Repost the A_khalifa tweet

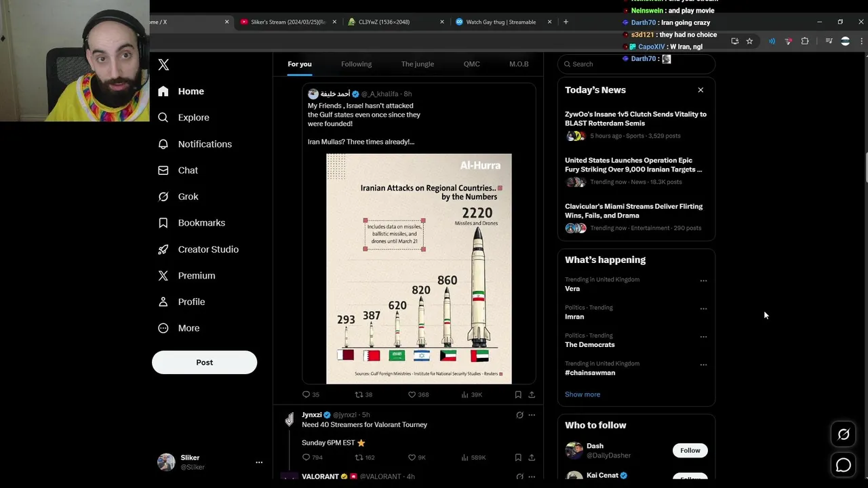click(x=363, y=394)
